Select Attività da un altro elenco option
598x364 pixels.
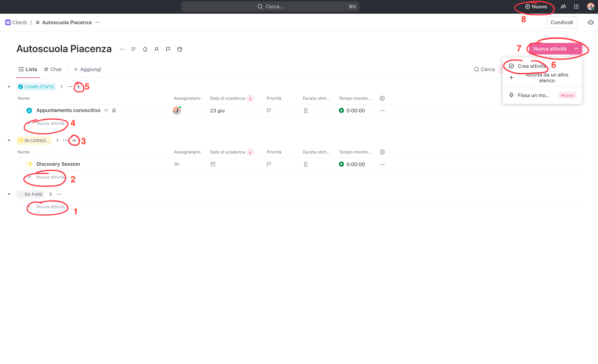(542, 78)
